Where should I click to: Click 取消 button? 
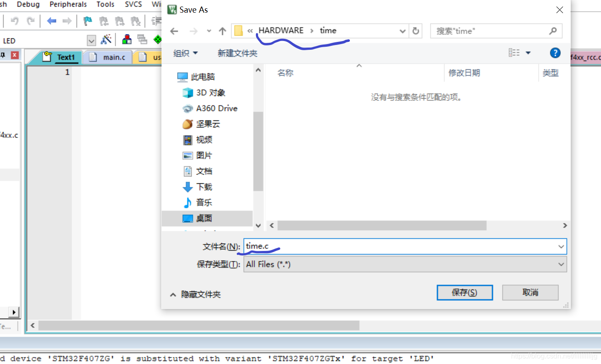pyautogui.click(x=530, y=292)
